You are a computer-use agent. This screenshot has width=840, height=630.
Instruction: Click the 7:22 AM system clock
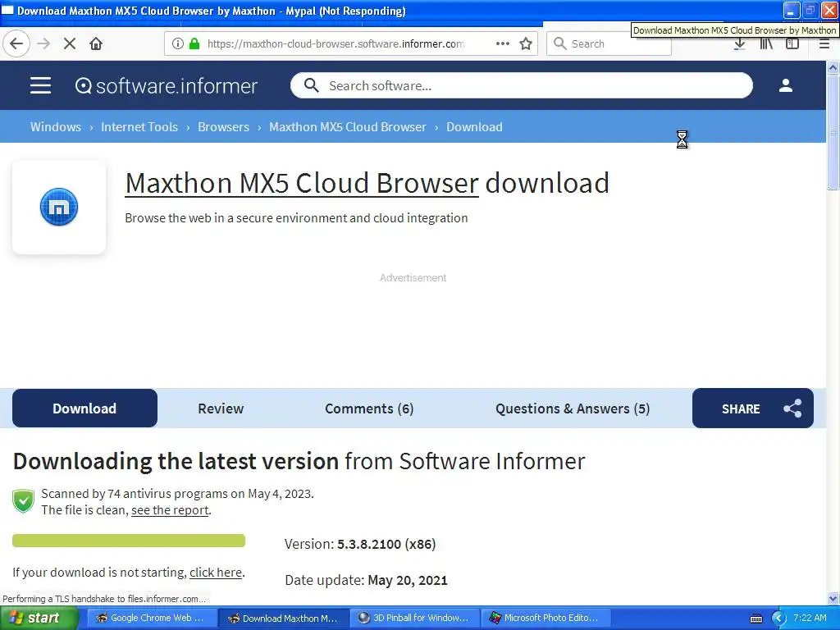coord(810,618)
